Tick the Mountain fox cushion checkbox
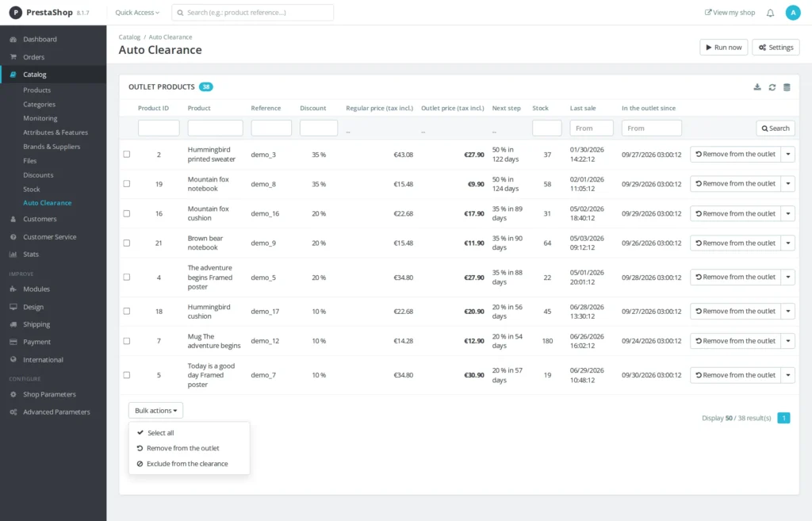Screen dimensions: 812x521 coord(127,213)
